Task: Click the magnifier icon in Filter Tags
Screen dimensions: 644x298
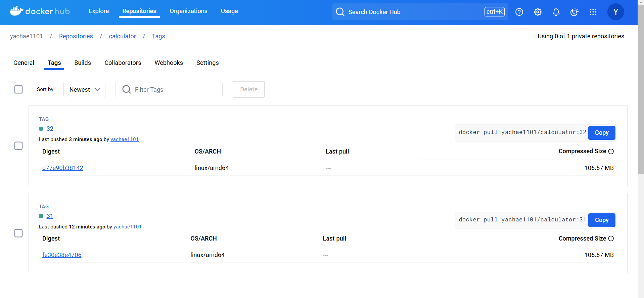Action: [x=127, y=89]
